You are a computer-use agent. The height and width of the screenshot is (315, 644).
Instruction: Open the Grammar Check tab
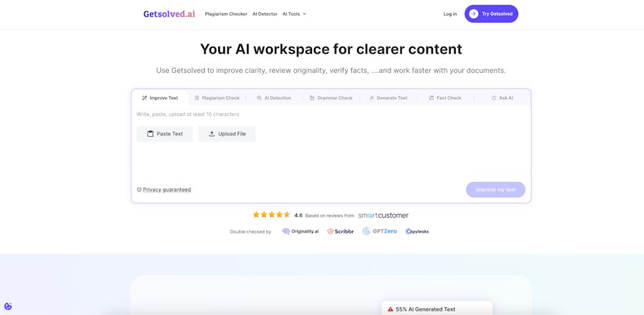pyautogui.click(x=331, y=98)
